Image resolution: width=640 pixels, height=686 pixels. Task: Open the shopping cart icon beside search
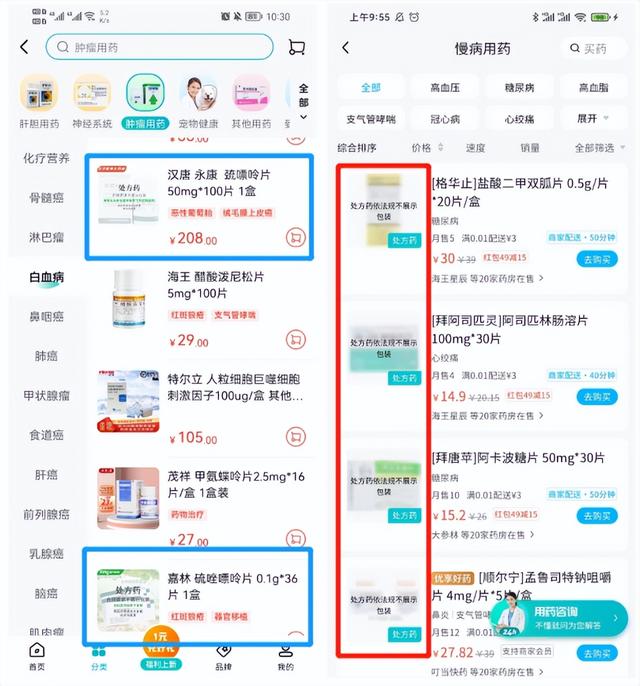[297, 47]
